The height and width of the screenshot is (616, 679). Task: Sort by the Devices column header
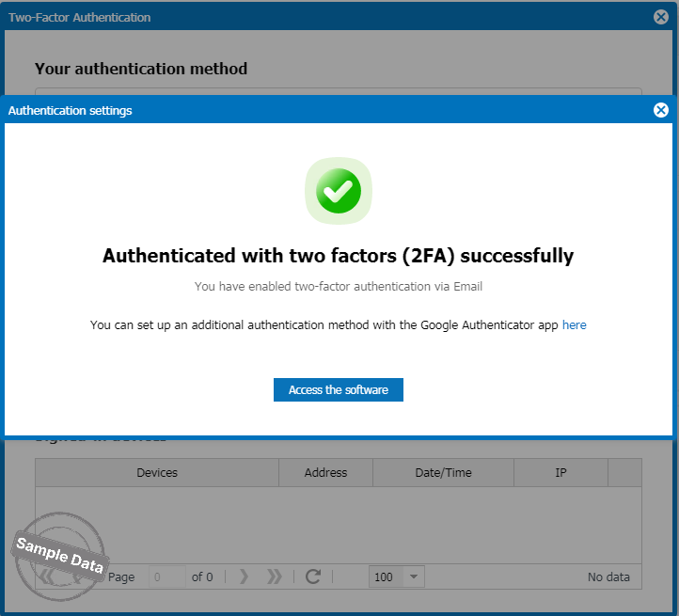point(157,473)
